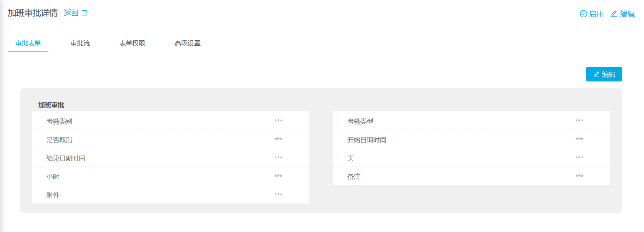Click the 考勤类别 field row
644x232 pixels.
171,121
